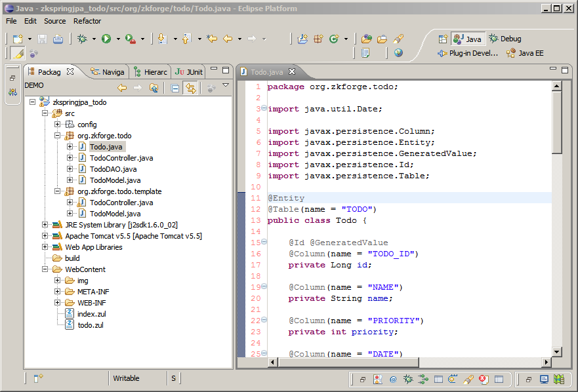
Task: Click New Java Project icon
Action: point(302,39)
